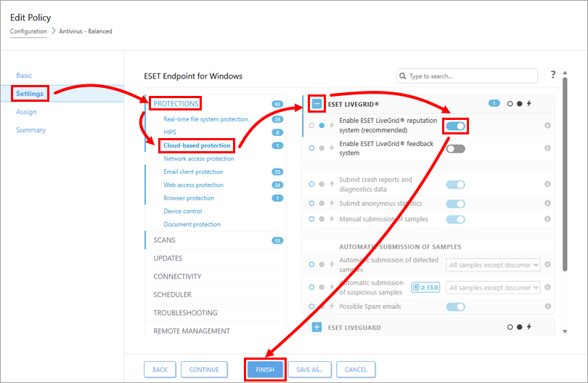Expand the CONNECTIVITY category
The image size is (588, 383).
(x=216, y=276)
